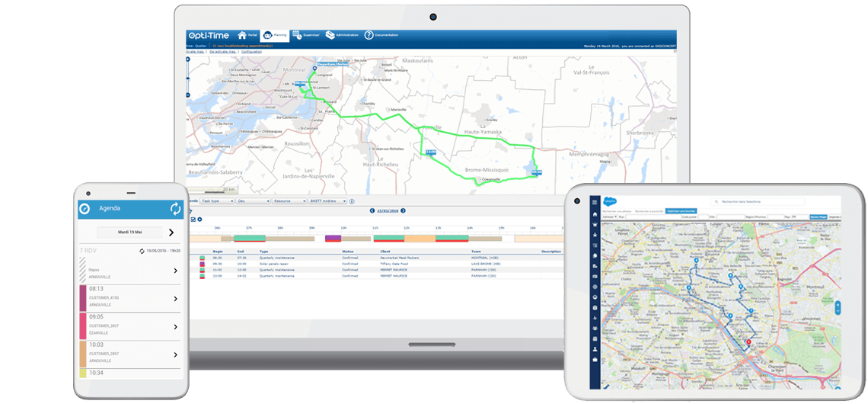Click the Supervisor toolbar icon

(297, 35)
